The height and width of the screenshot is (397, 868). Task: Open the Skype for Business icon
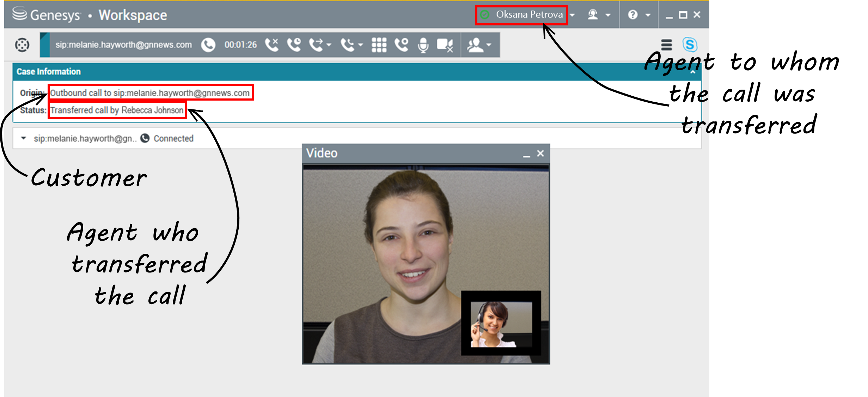pos(689,45)
